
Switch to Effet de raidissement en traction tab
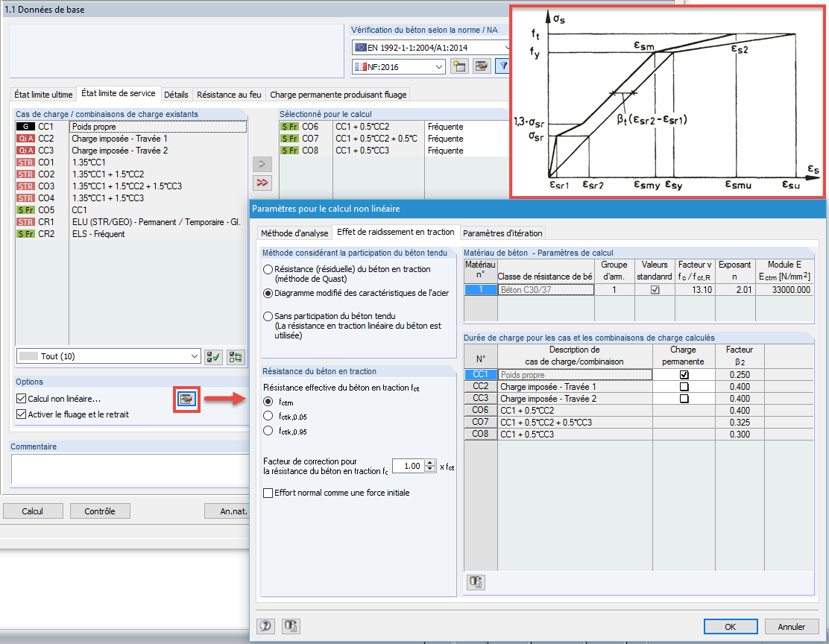(x=395, y=232)
